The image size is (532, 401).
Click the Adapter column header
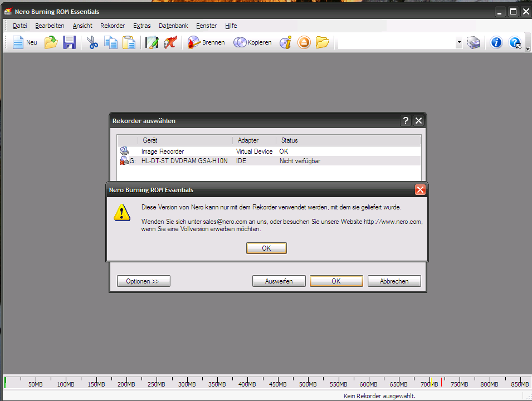[x=255, y=140]
